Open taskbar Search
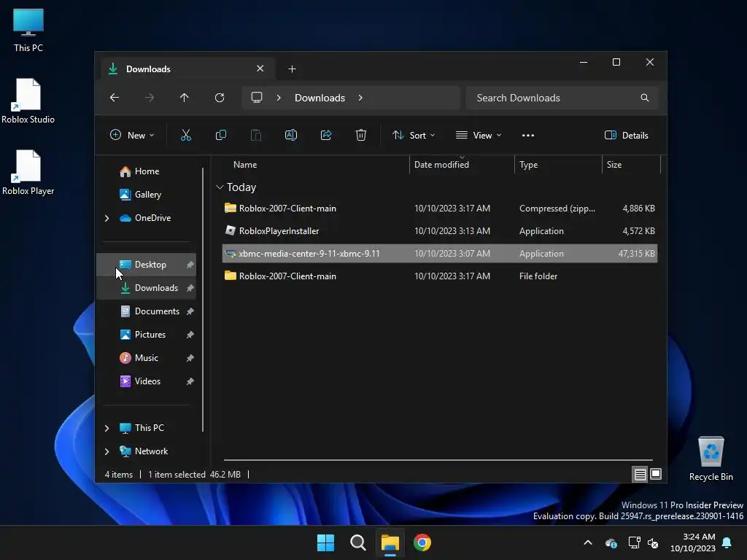This screenshot has height=560, width=747. (357, 542)
